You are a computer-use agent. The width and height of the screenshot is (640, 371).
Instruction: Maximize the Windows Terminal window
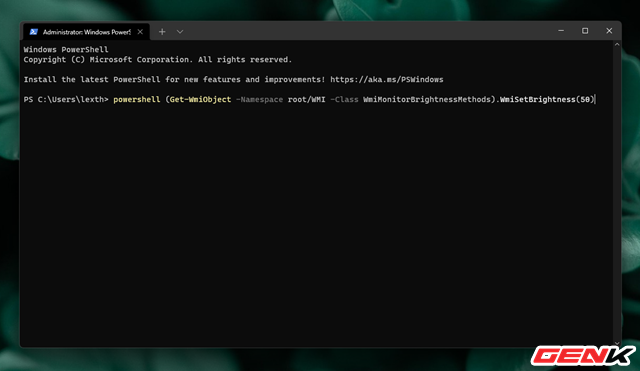585,31
